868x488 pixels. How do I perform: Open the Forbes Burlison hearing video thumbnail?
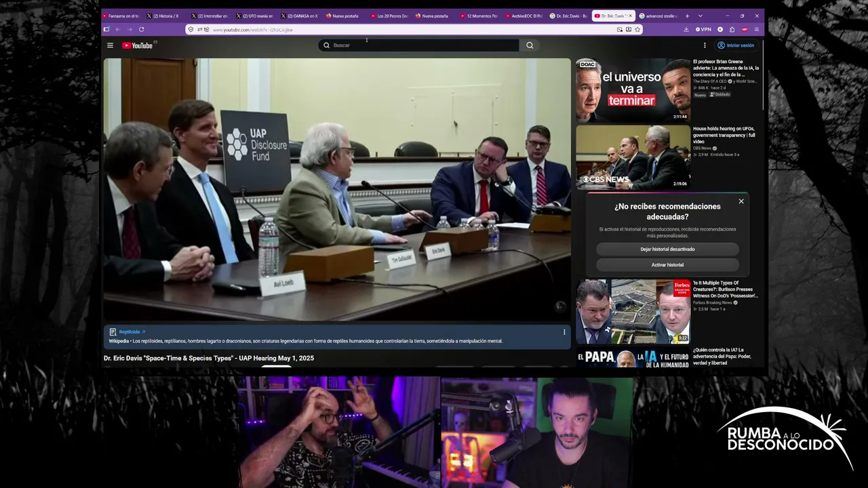[x=633, y=311]
